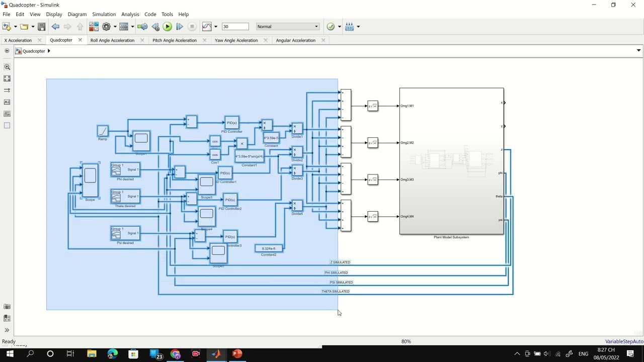This screenshot has height=362, width=644.
Task: Expand the Model Advisor dropdown arrow
Action: coord(340,27)
